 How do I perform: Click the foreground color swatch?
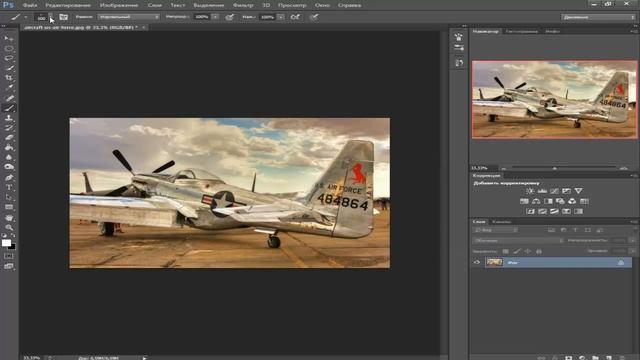(7, 243)
